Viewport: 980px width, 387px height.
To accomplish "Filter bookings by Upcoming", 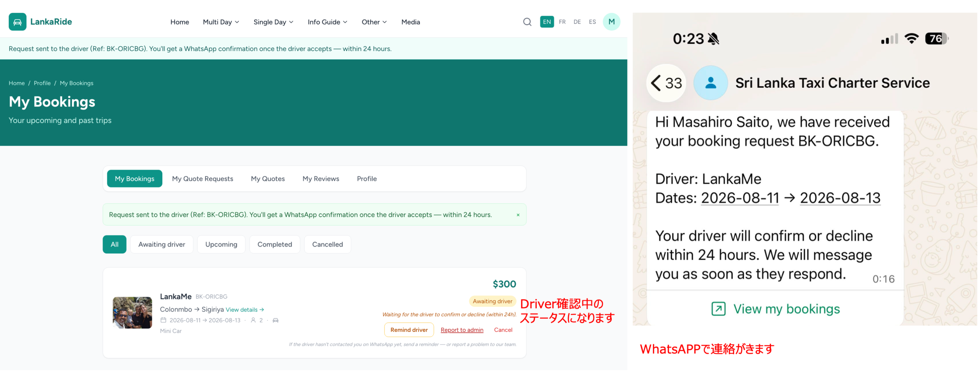I will [221, 244].
